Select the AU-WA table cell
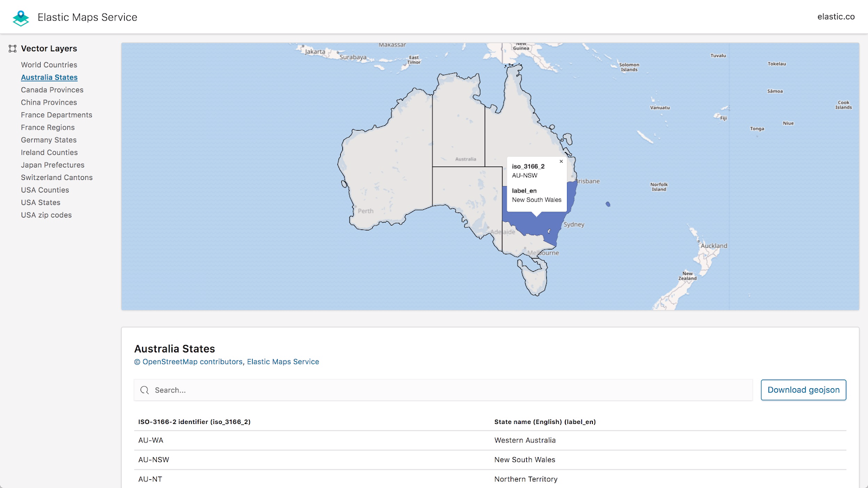Viewport: 868px width, 488px height. point(151,440)
